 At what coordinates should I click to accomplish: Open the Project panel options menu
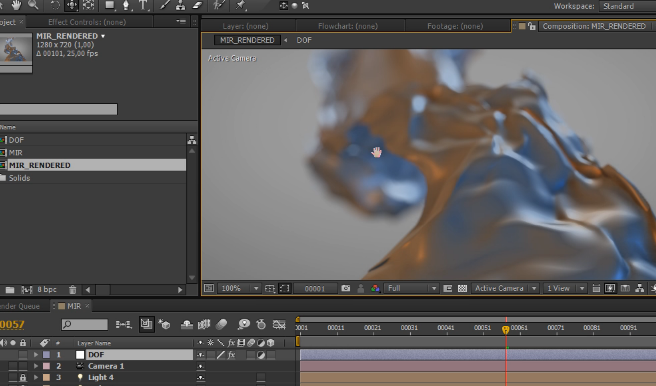[x=181, y=21]
